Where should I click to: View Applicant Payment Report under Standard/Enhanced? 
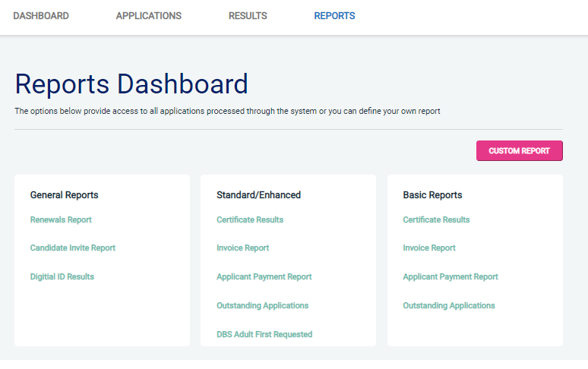264,277
